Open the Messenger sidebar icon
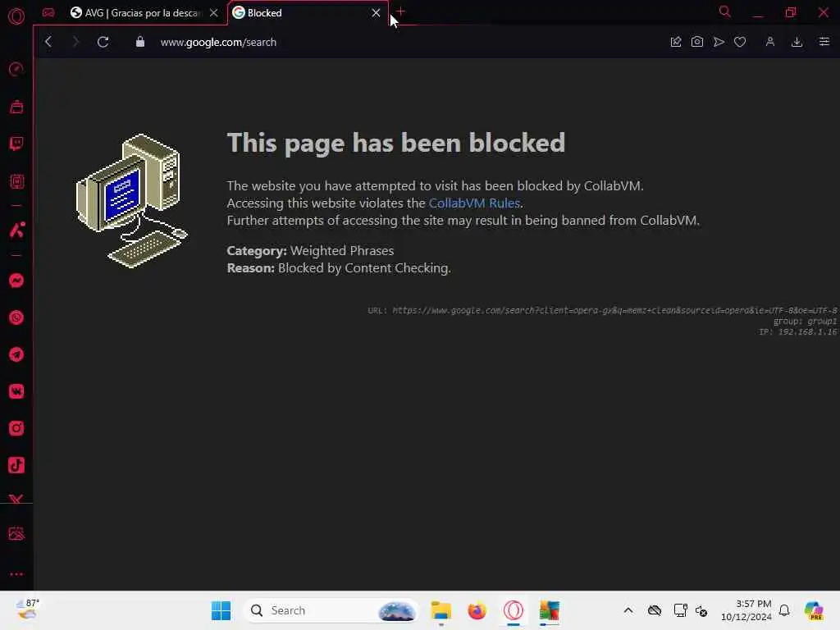Screen dimensions: 840x630 click(x=16, y=281)
